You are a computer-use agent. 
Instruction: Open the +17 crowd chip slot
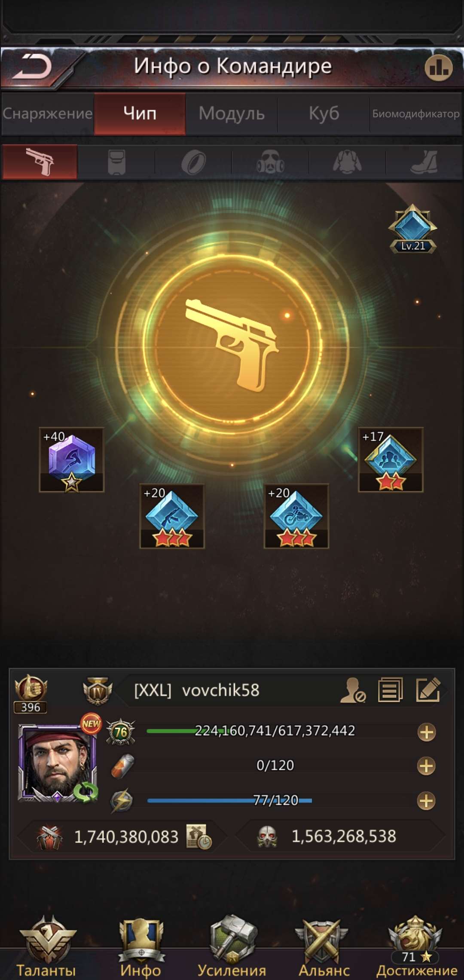pyautogui.click(x=391, y=459)
